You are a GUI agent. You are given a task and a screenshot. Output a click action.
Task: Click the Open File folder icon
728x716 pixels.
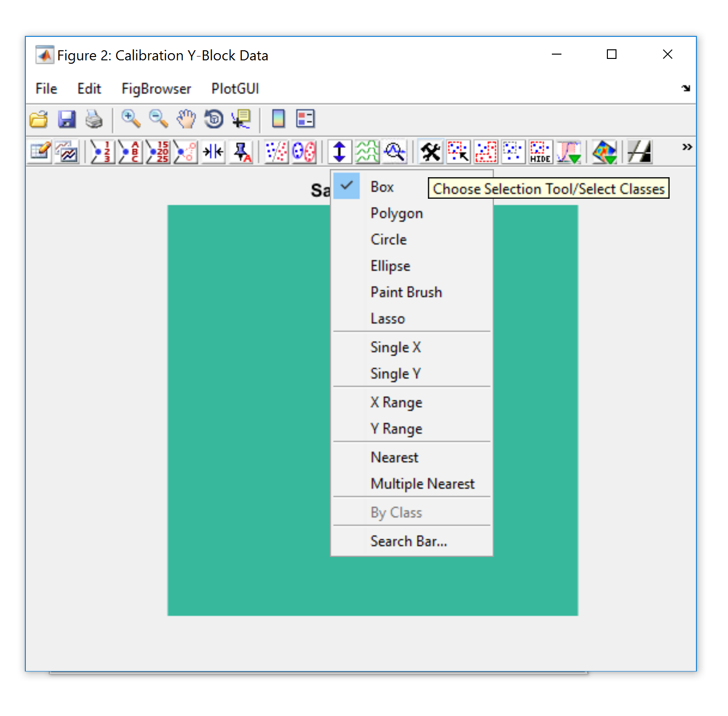click(x=39, y=119)
